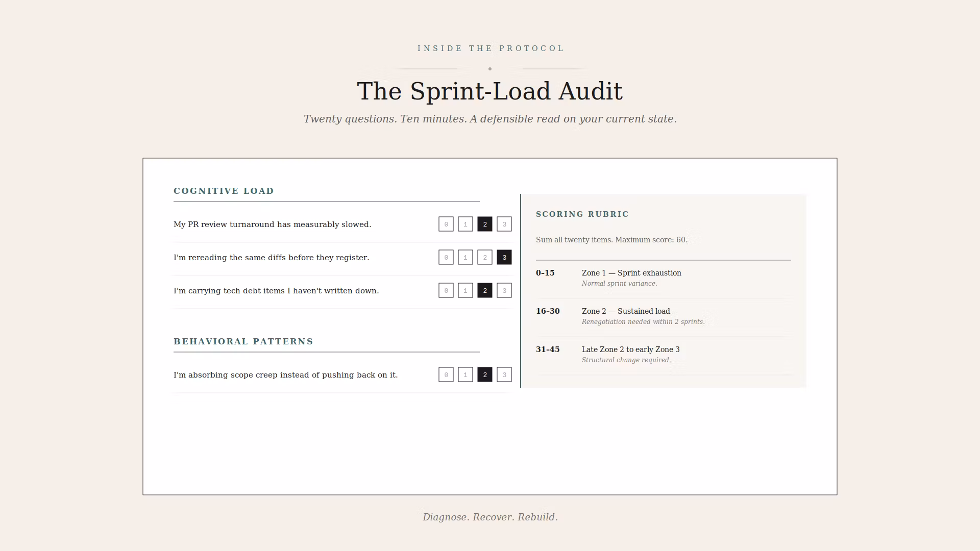Image resolution: width=980 pixels, height=551 pixels.
Task: Click 'Late Zone 2 to early Zone 3'
Action: tap(630, 349)
